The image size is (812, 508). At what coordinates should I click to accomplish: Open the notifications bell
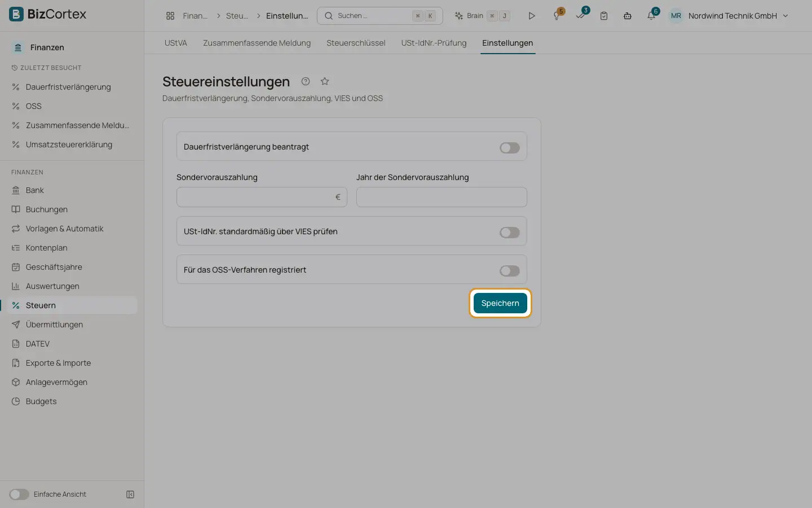[651, 16]
